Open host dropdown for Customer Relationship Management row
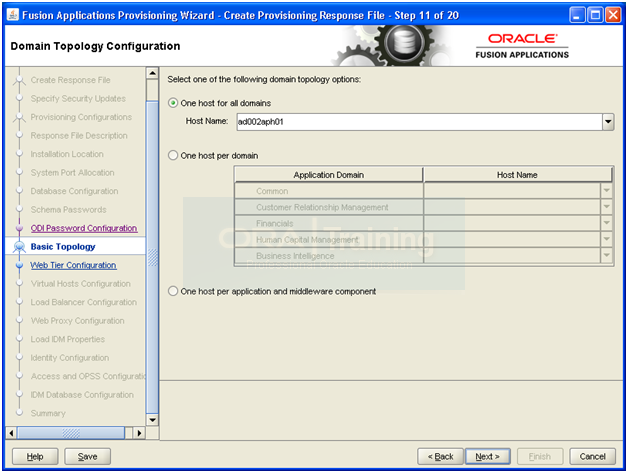The height and width of the screenshot is (473, 628). point(607,207)
